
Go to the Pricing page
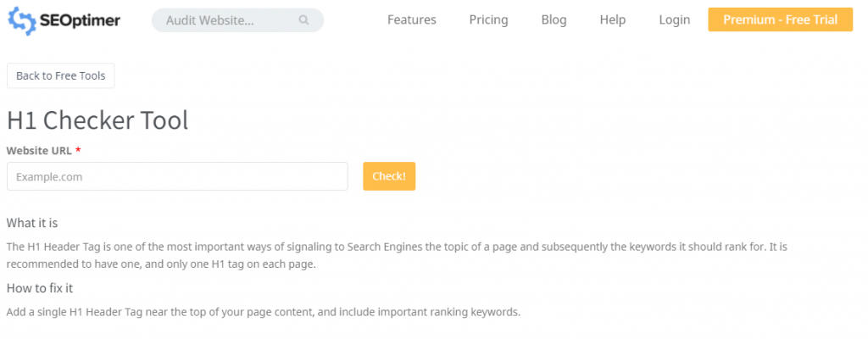[488, 19]
